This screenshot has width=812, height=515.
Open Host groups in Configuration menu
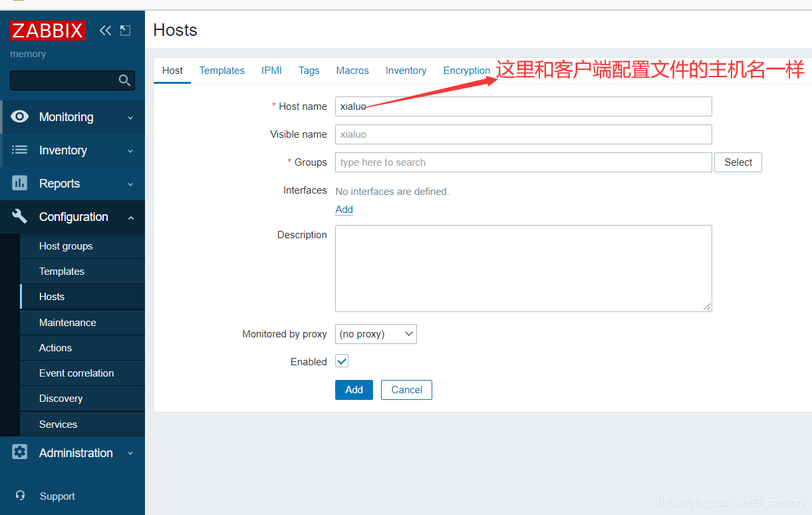[82, 246]
